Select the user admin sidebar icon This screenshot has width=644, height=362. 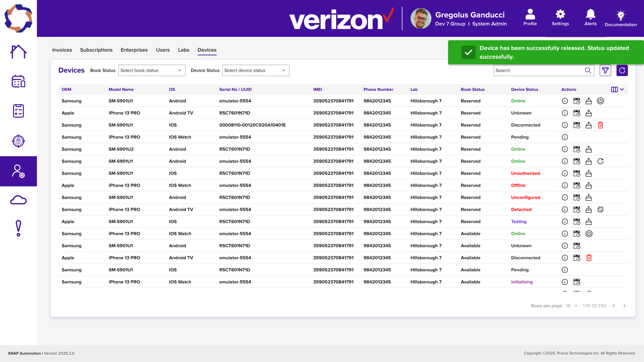(18, 171)
